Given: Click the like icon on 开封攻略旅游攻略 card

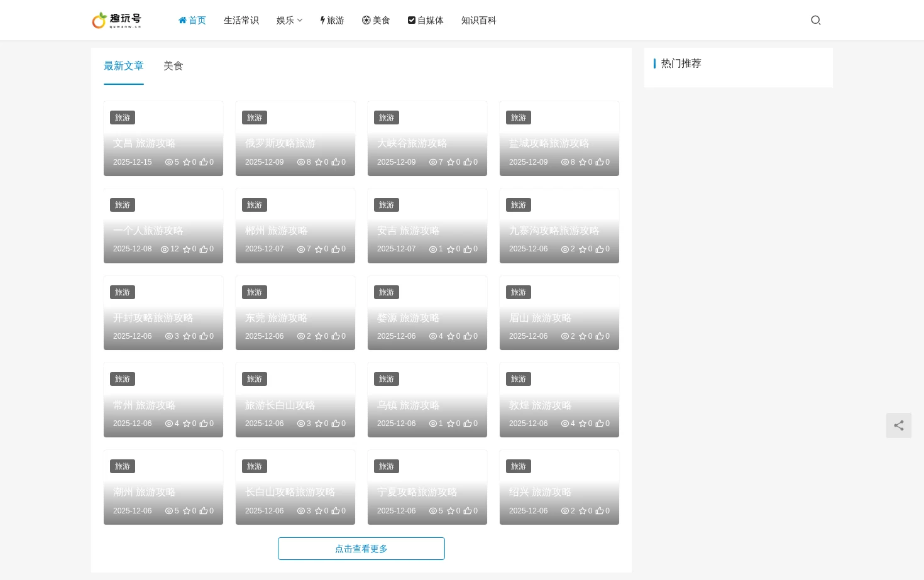Looking at the screenshot, I should click(204, 337).
